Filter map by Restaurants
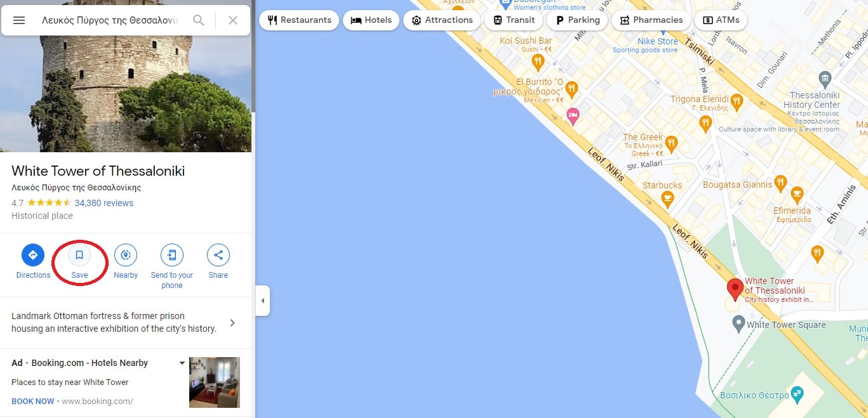This screenshot has height=418, width=868. point(299,20)
